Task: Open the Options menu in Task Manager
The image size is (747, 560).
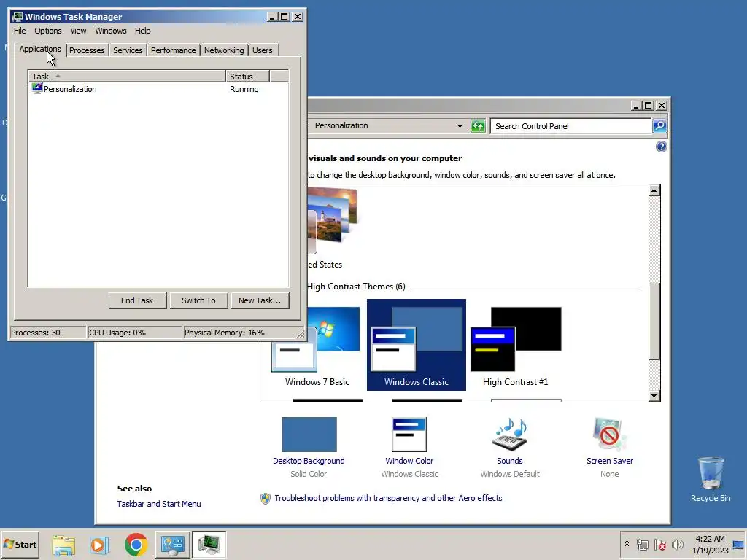Action: [47, 31]
